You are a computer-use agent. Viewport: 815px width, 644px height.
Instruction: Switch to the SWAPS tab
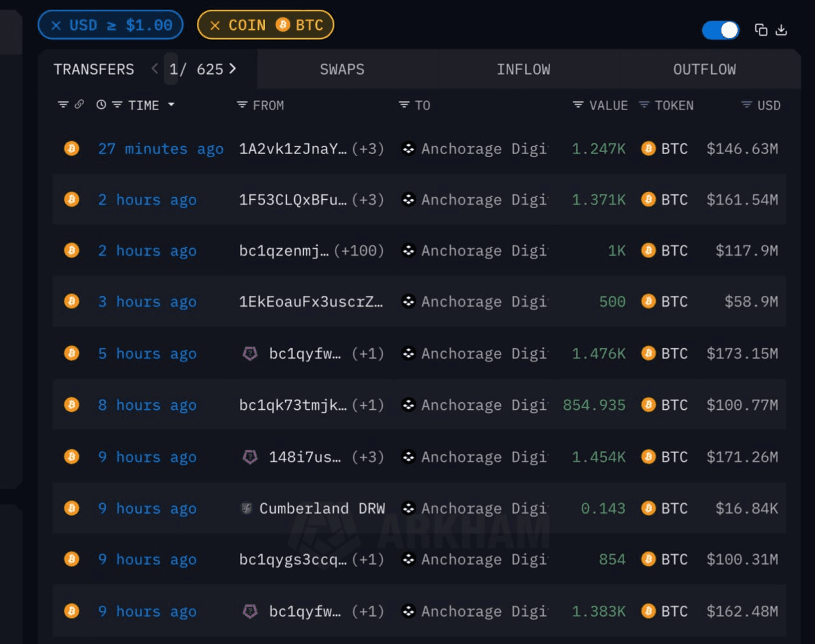[x=342, y=69]
